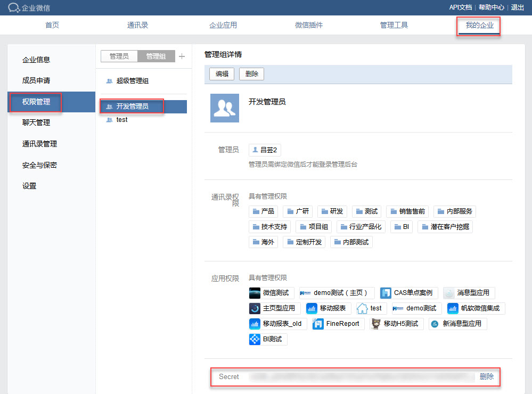Click the 项目组 department tag

click(314, 227)
